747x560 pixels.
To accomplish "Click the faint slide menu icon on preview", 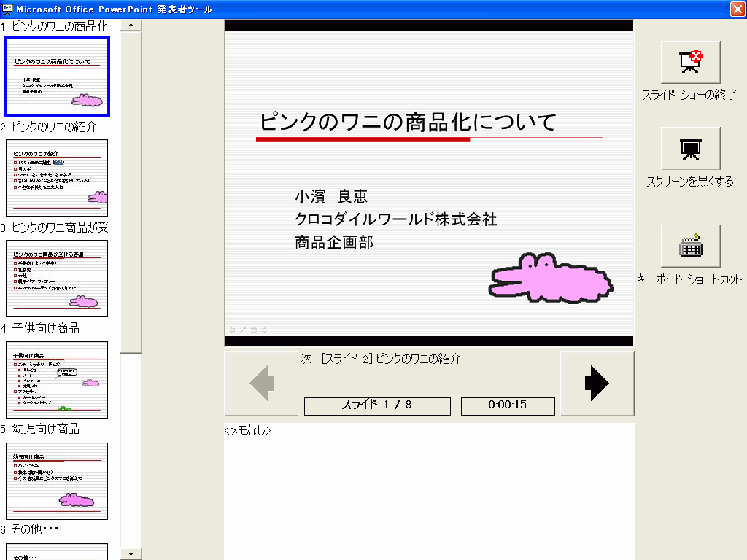I will (x=253, y=330).
